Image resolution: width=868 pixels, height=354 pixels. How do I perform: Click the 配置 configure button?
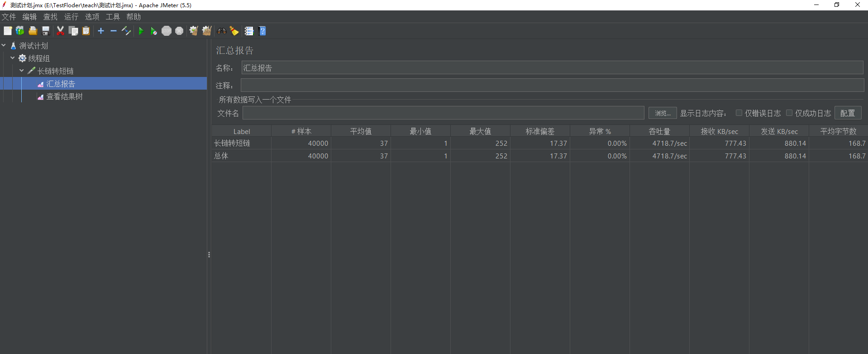(x=848, y=113)
